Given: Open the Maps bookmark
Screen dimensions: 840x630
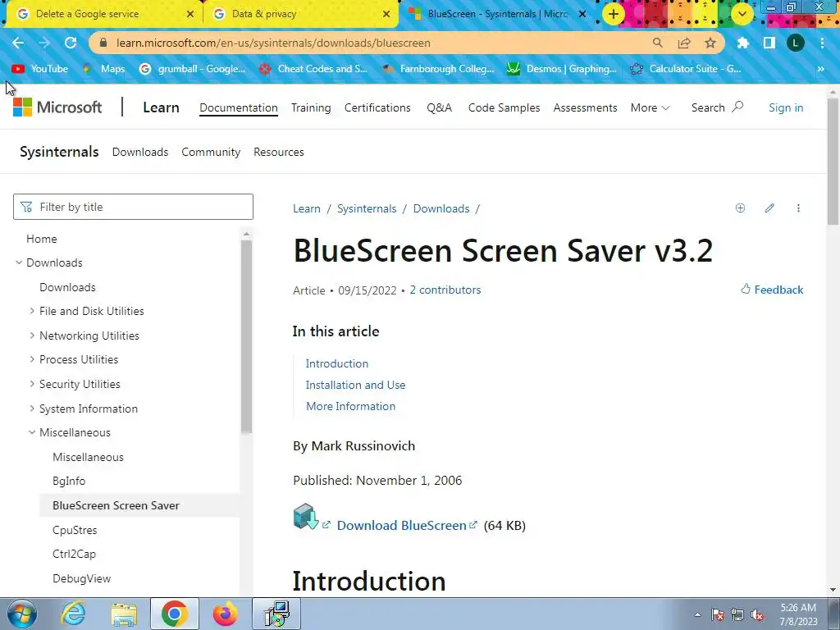Looking at the screenshot, I should pos(104,69).
